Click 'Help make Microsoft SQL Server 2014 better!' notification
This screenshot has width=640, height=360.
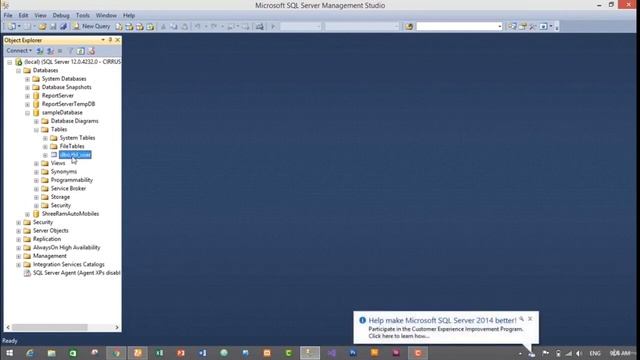(x=442, y=320)
